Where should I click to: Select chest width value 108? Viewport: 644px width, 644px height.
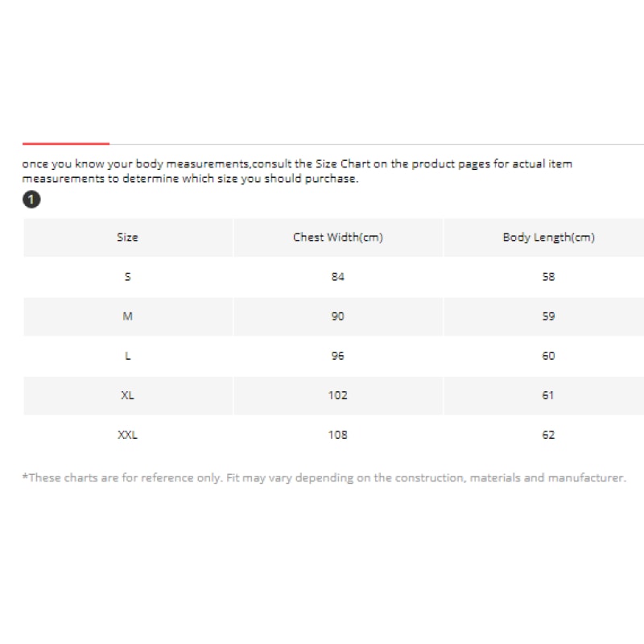click(337, 435)
